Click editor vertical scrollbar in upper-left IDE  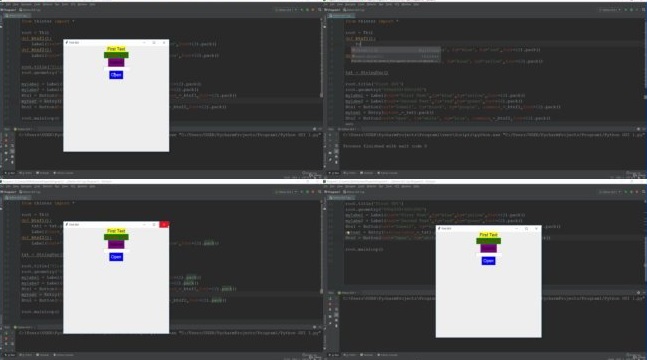pyautogui.click(x=321, y=70)
